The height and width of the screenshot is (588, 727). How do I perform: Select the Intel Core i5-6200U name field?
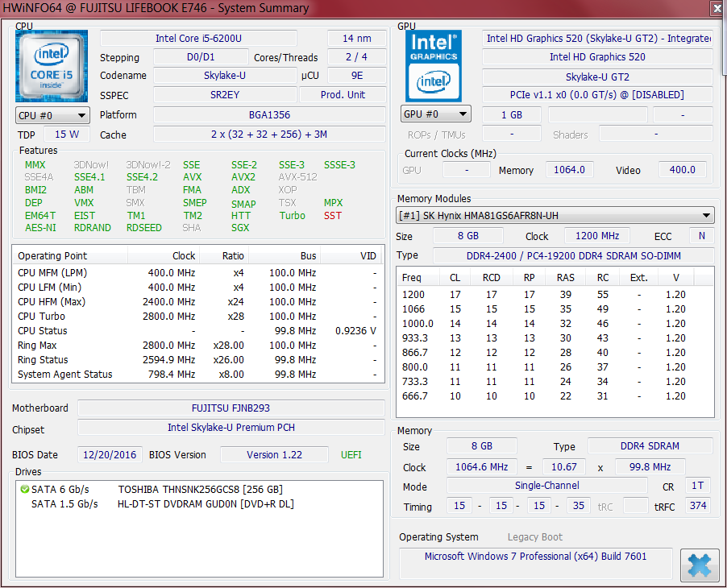[198, 39]
